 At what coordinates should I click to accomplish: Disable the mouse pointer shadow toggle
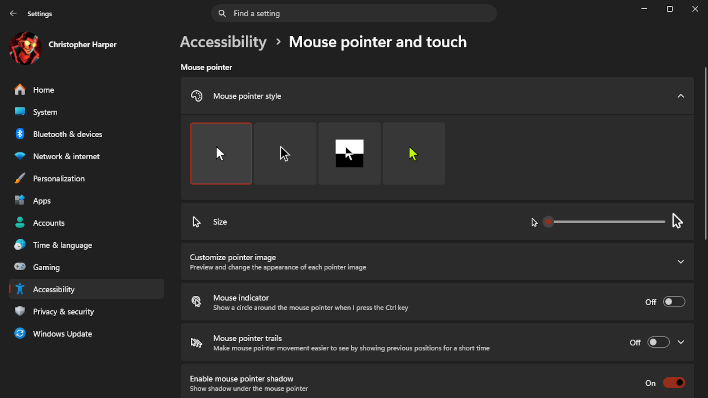[x=674, y=383]
